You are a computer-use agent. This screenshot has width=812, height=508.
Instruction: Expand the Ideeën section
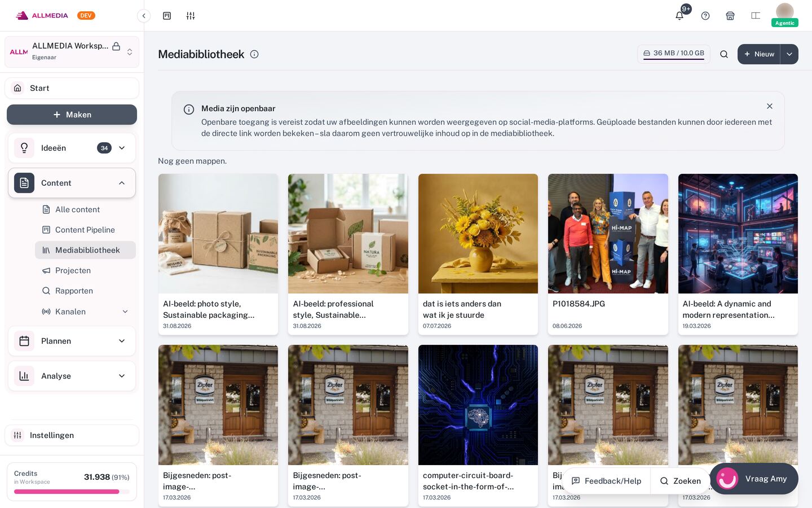click(122, 148)
